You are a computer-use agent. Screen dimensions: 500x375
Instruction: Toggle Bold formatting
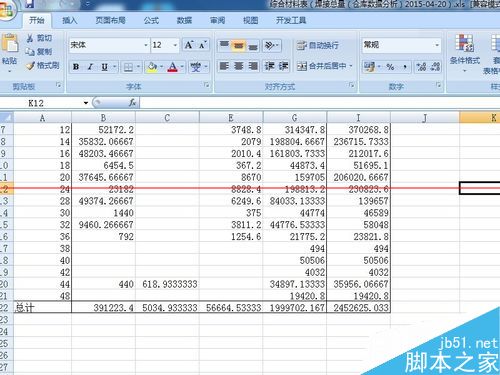tap(76, 67)
